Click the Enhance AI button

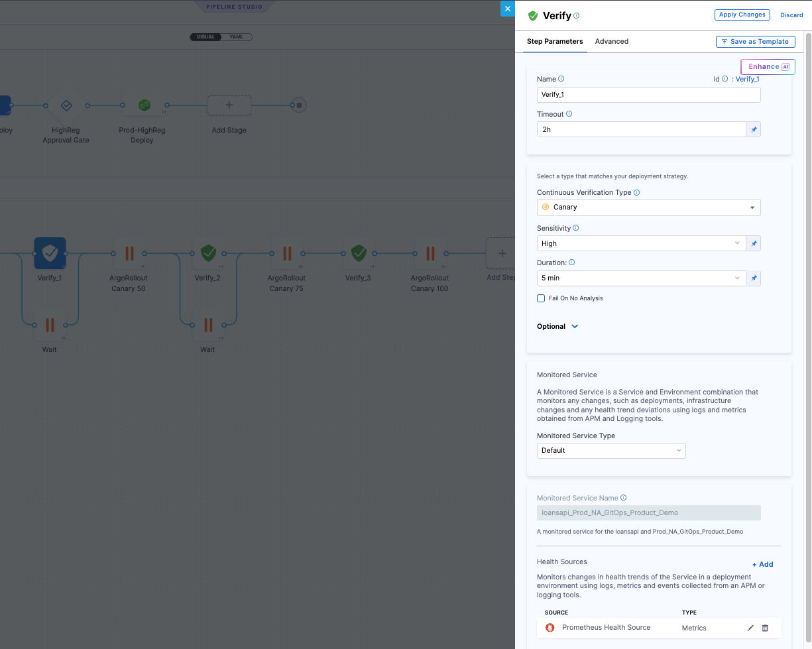pyautogui.click(x=767, y=66)
